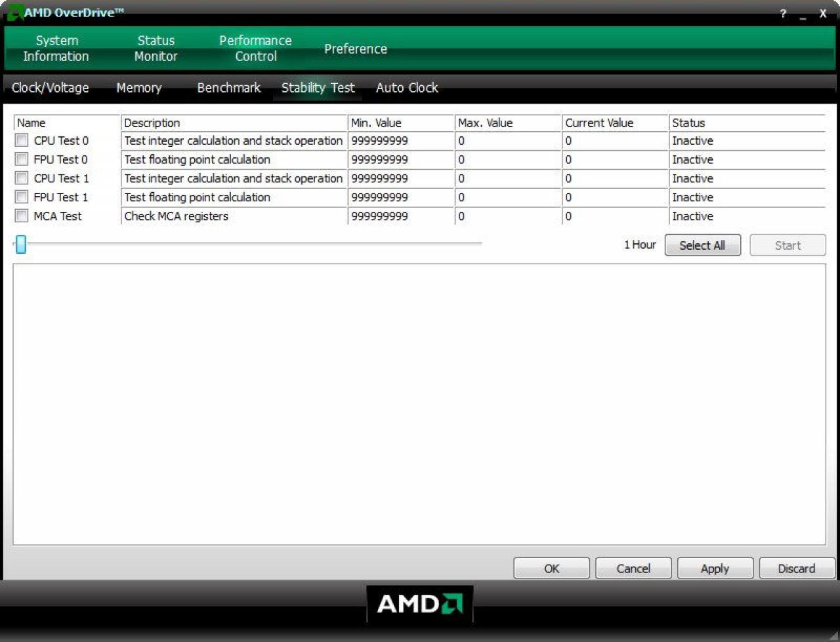This screenshot has height=642, width=840.
Task: Click 'Check MCA registers' description
Action: tap(177, 216)
